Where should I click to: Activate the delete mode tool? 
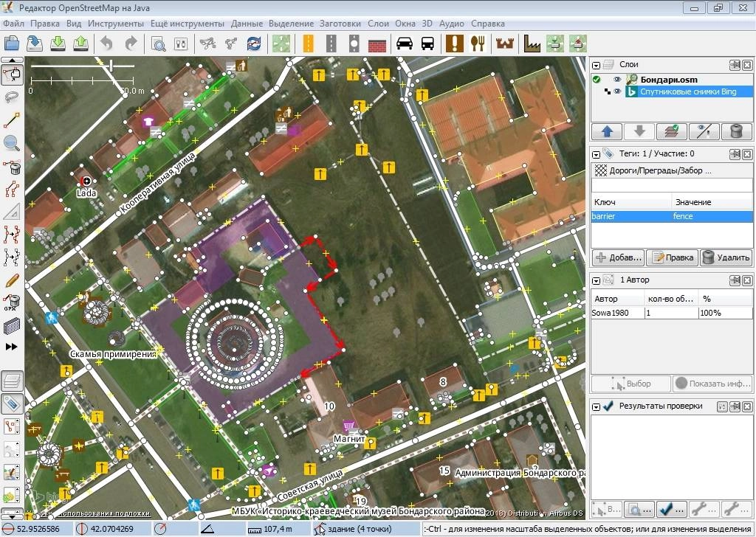point(12,167)
